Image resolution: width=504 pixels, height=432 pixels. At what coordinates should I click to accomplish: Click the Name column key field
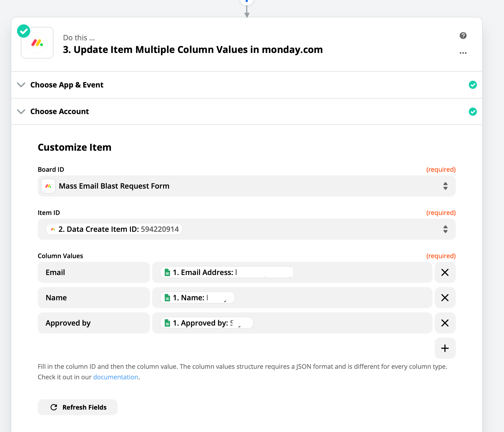[94, 298]
